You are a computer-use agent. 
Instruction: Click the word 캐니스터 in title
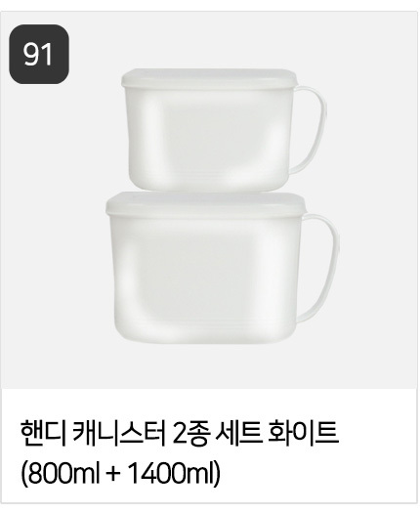tap(119, 435)
